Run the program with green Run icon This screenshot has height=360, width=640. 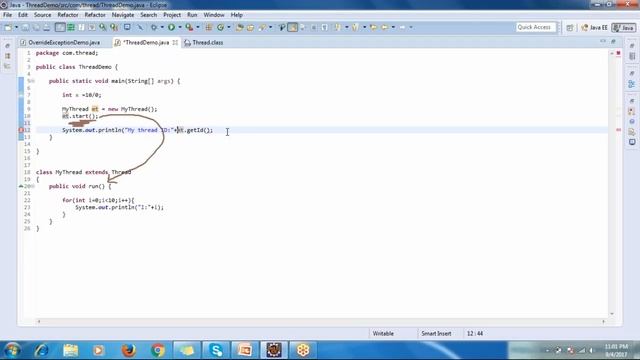click(x=171, y=27)
